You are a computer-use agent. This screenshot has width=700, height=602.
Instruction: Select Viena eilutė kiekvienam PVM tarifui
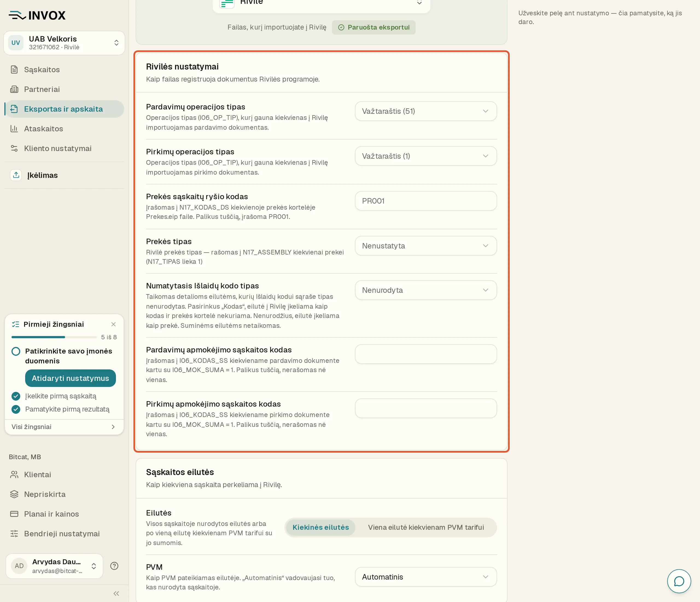tap(426, 527)
